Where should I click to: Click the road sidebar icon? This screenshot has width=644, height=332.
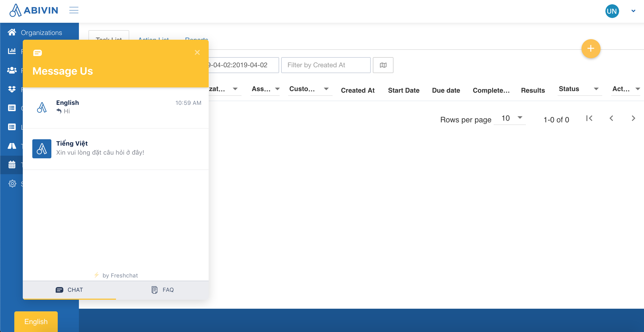[12, 146]
